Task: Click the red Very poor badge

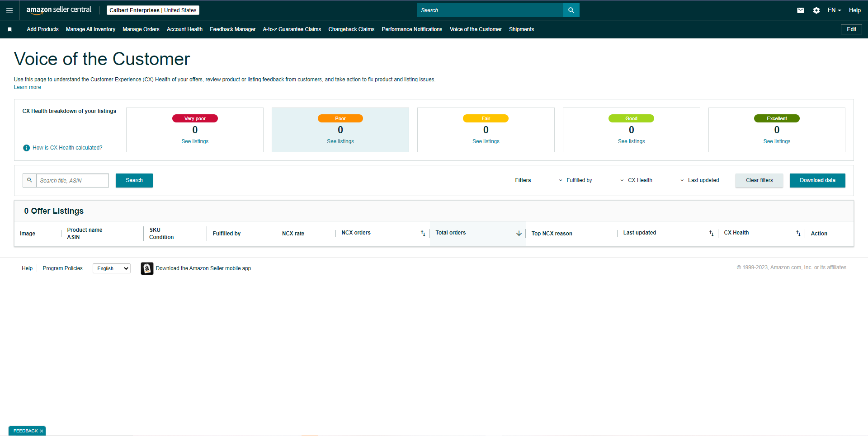Action: [x=195, y=118]
